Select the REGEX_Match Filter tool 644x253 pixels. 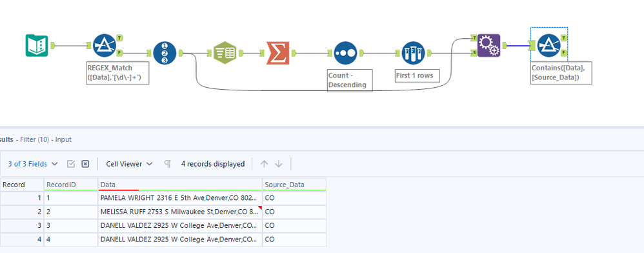tap(105, 45)
